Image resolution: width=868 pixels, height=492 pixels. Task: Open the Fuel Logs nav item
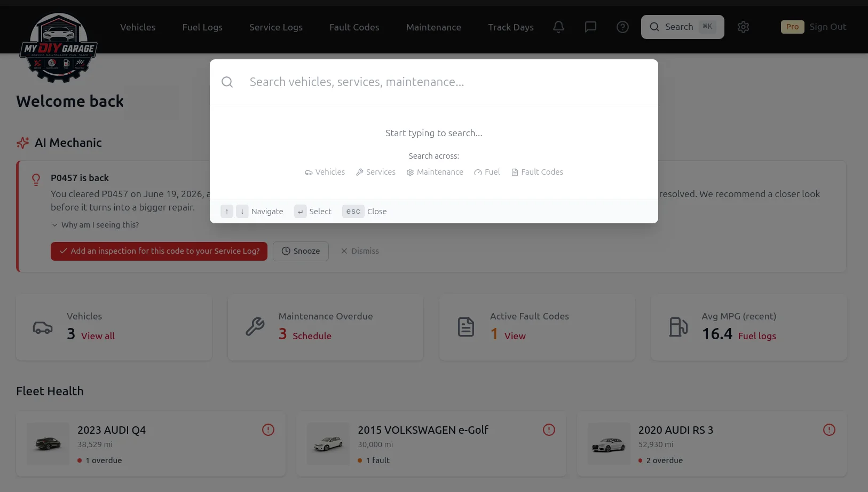tap(202, 27)
